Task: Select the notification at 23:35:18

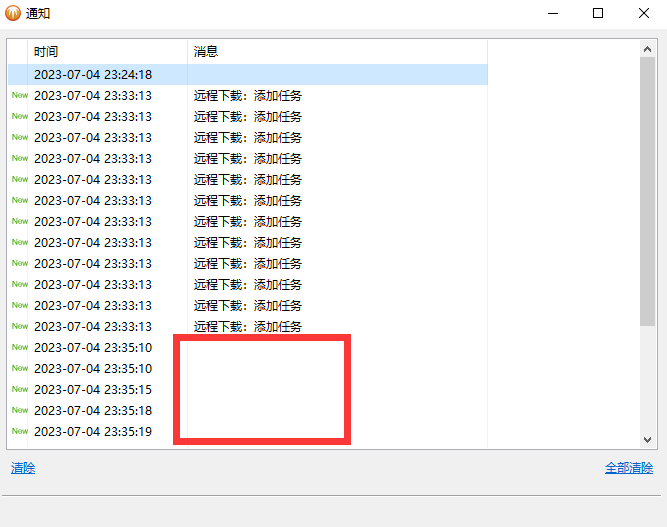Action: pyautogui.click(x=248, y=410)
